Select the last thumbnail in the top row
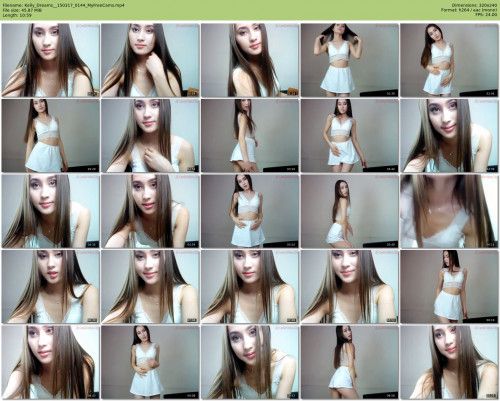 (x=449, y=60)
